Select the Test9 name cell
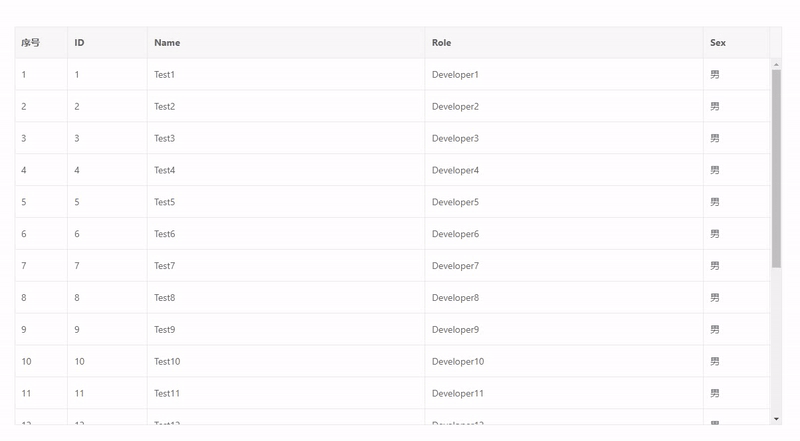Viewport: 800px width, 441px height. tap(164, 330)
